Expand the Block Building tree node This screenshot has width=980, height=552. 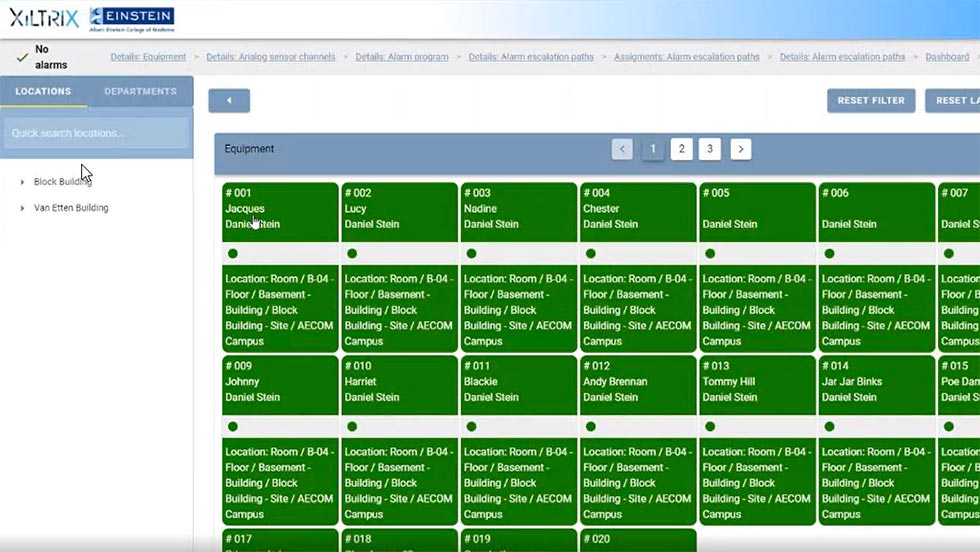tap(23, 182)
